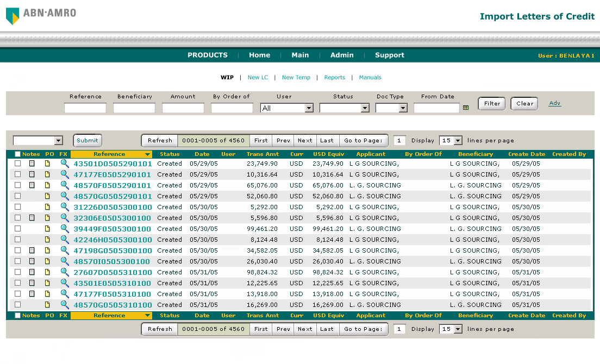Click the Beneficiary filter text field
Image resolution: width=600 pixels, height=364 pixels.
point(134,108)
